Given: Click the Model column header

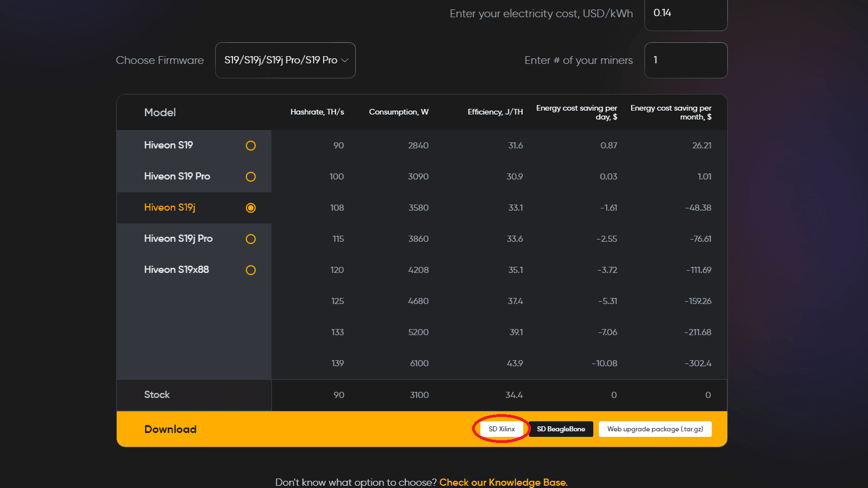Looking at the screenshot, I should (x=160, y=112).
